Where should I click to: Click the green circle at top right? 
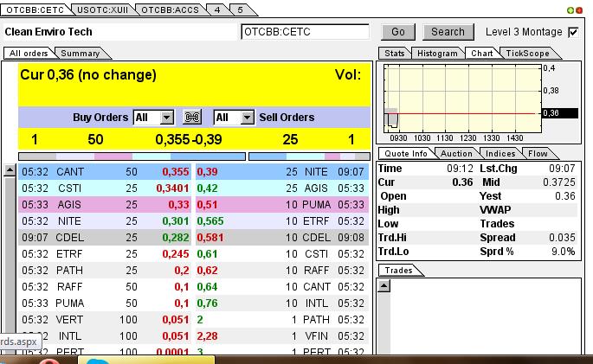(570, 10)
